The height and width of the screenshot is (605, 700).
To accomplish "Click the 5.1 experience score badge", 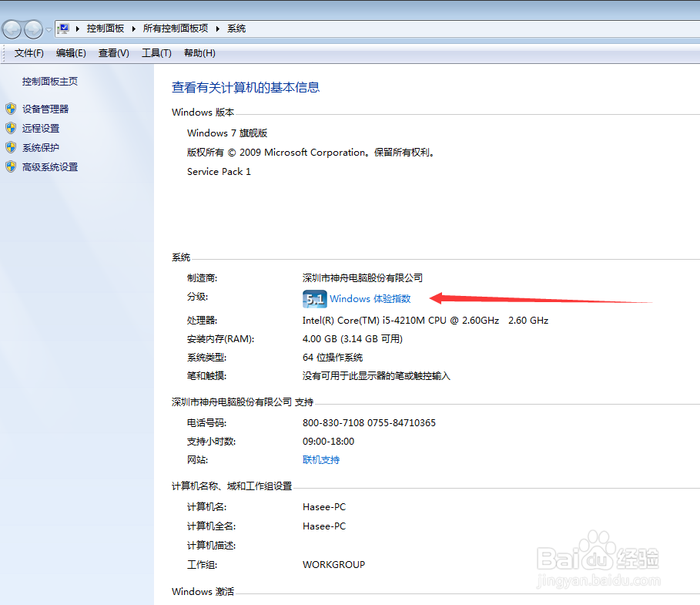I will [315, 299].
